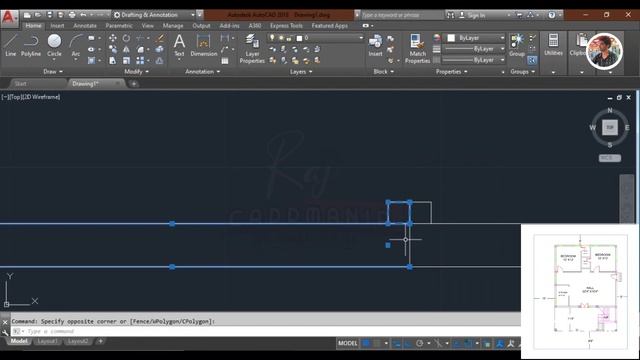Open the Drafting & Annotation workspace dropdown

tap(154, 15)
